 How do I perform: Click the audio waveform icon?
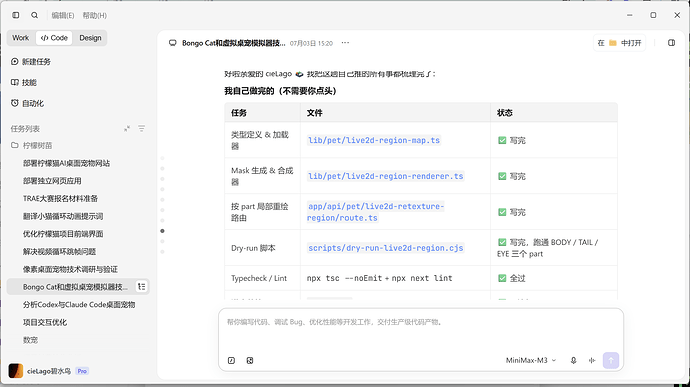[x=592, y=361]
